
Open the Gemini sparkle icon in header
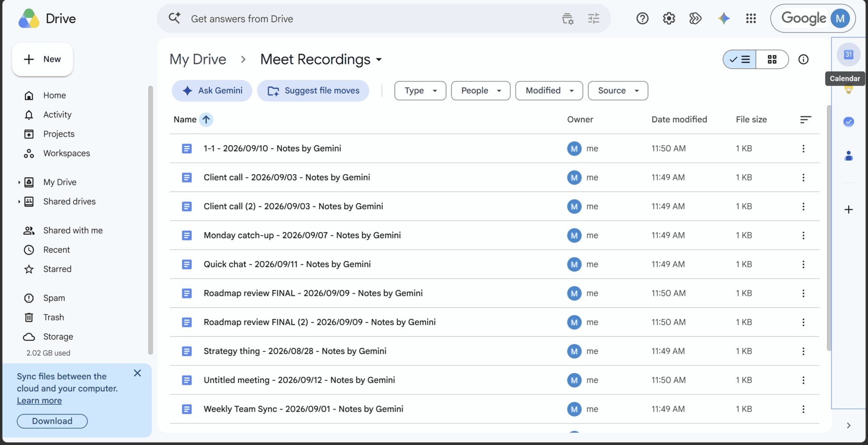coord(723,19)
